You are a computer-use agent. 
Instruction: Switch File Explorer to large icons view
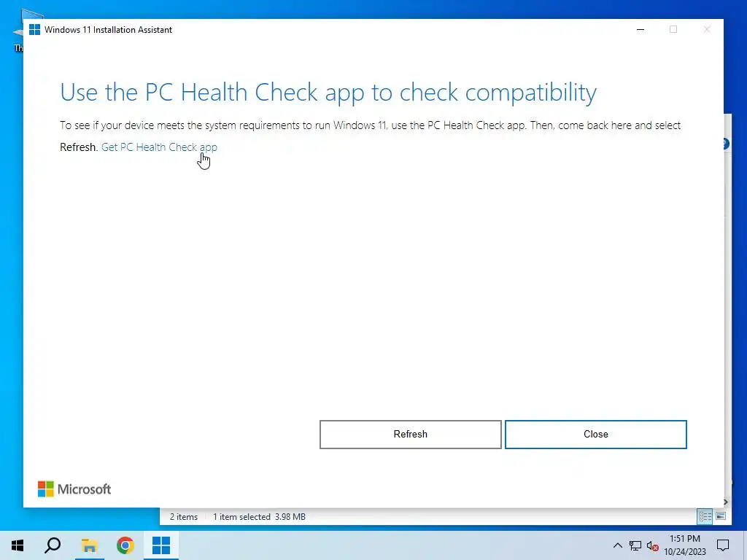721,517
